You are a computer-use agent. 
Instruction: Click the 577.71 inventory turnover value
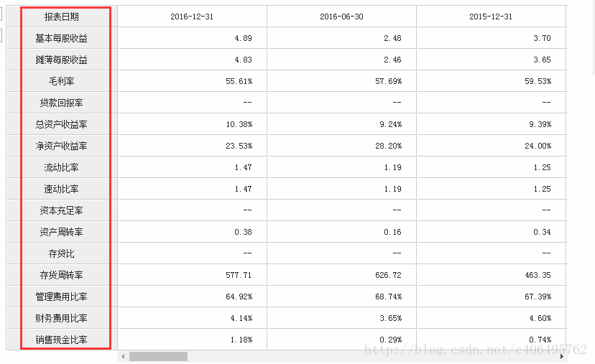tap(239, 275)
